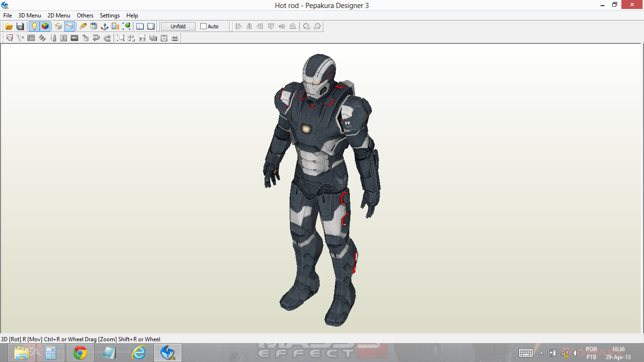Click the clipboard copy icon
This screenshot has height=362, width=644.
(x=164, y=38)
